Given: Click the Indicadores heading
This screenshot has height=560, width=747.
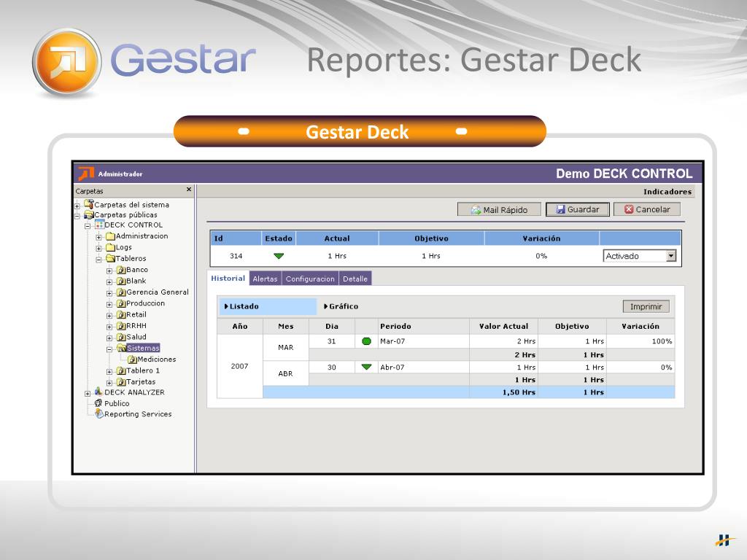Looking at the screenshot, I should (x=667, y=192).
